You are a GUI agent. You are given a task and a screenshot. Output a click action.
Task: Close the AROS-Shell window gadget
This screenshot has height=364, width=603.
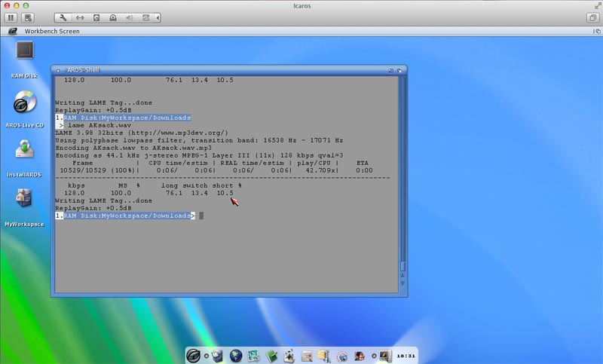(58, 70)
